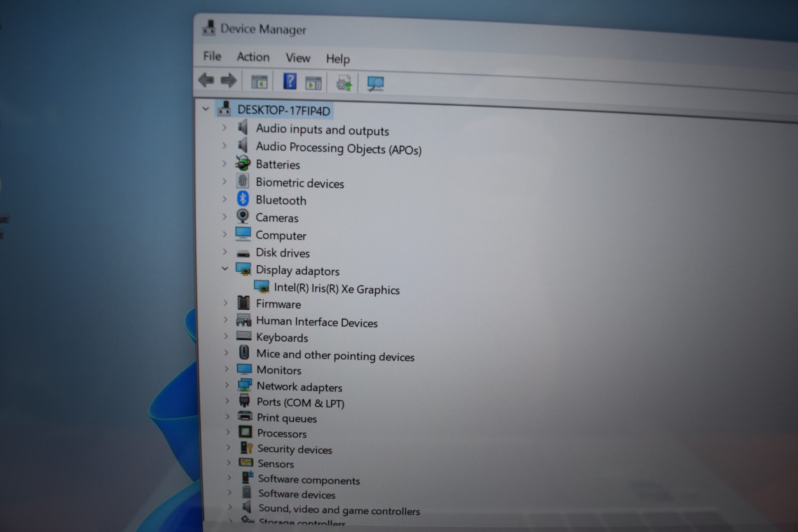
Task: Open the Help menu
Action: tap(338, 59)
